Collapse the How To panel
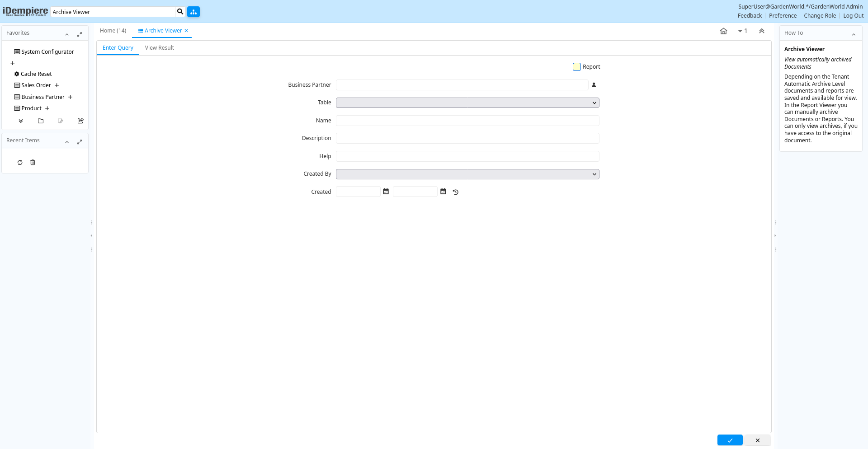868x449 pixels. (x=854, y=34)
